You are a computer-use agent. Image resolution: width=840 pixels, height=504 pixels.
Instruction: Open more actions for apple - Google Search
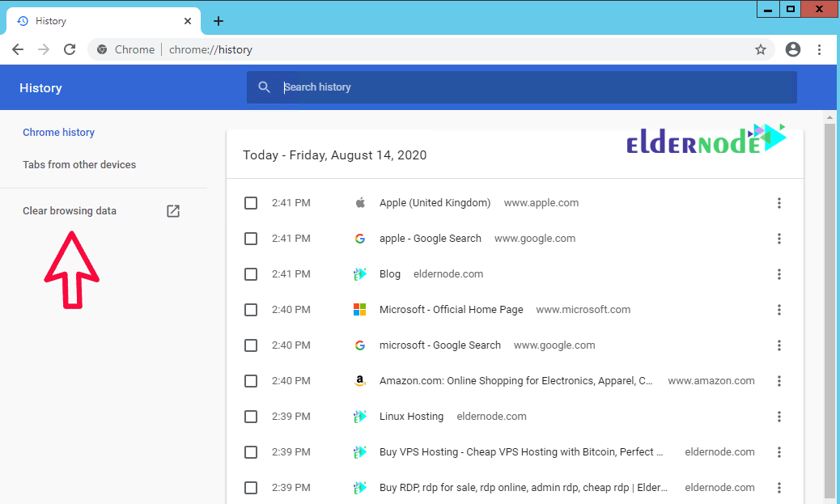[x=779, y=239]
